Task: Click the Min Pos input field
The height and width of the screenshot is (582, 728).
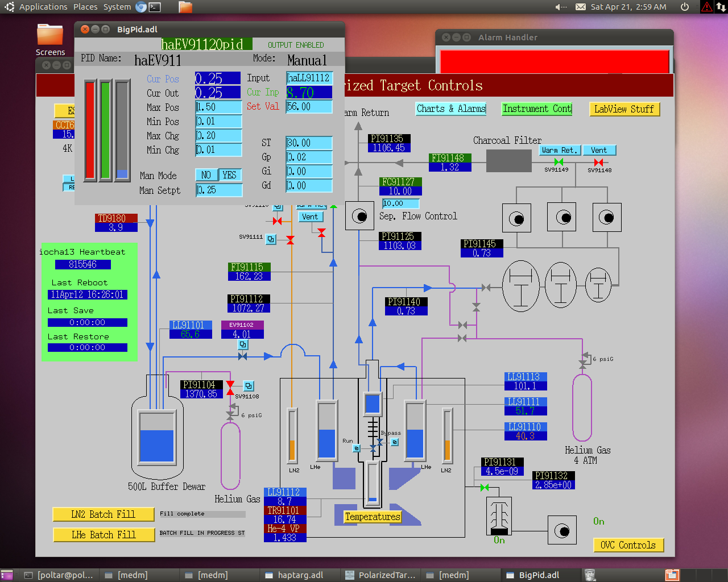Action: [x=218, y=121]
